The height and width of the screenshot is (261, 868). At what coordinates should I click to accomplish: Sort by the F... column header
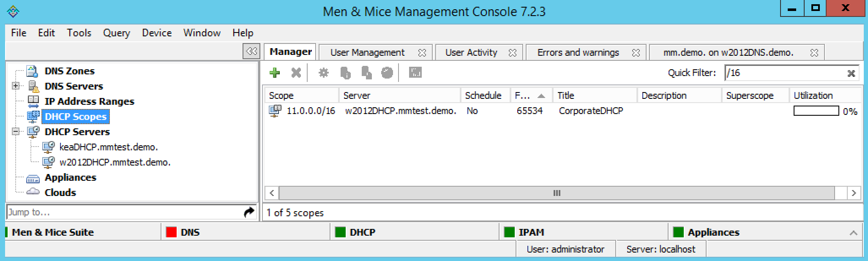tap(531, 95)
